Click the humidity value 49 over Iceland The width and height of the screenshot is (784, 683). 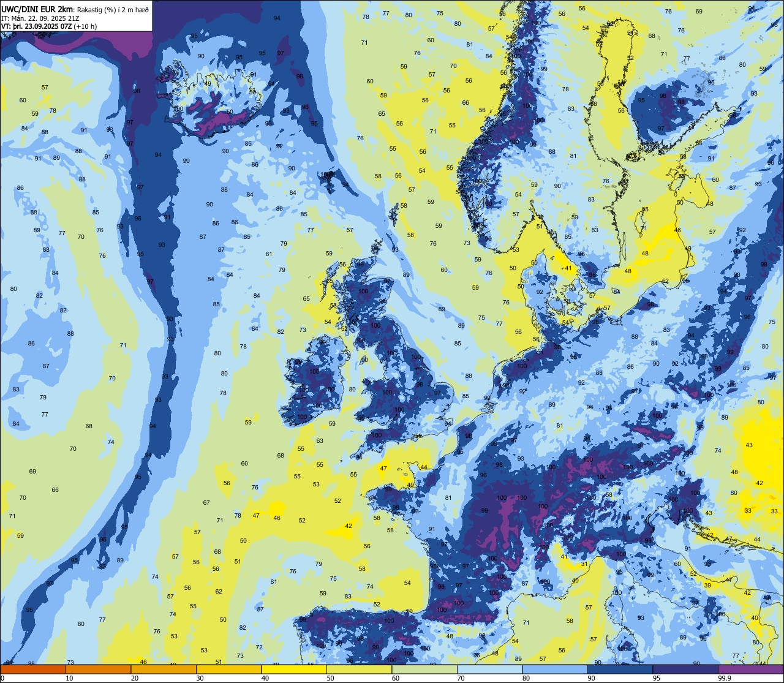(x=208, y=84)
